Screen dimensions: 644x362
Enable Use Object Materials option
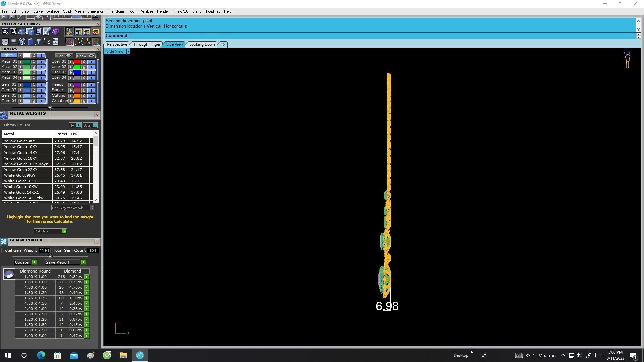[73, 208]
